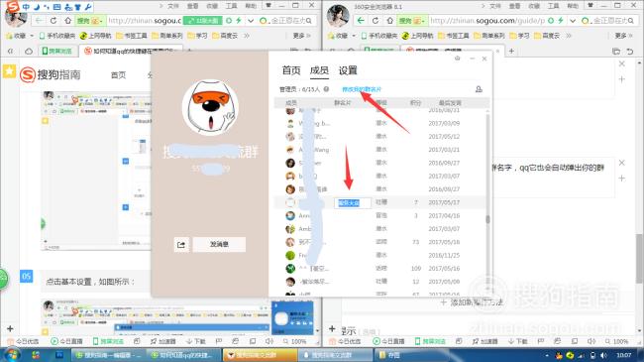Open new tab with plus in right browser

[x=511, y=51]
